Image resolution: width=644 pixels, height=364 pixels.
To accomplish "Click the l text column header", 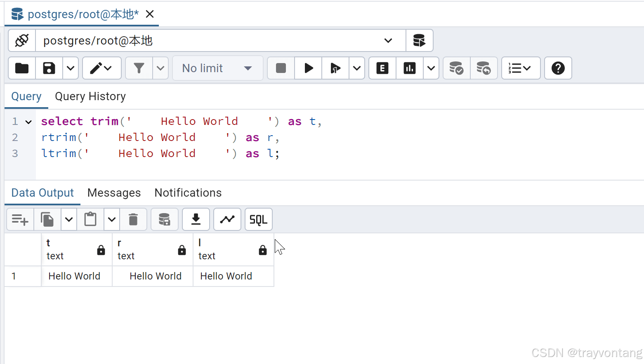I will pos(234,249).
